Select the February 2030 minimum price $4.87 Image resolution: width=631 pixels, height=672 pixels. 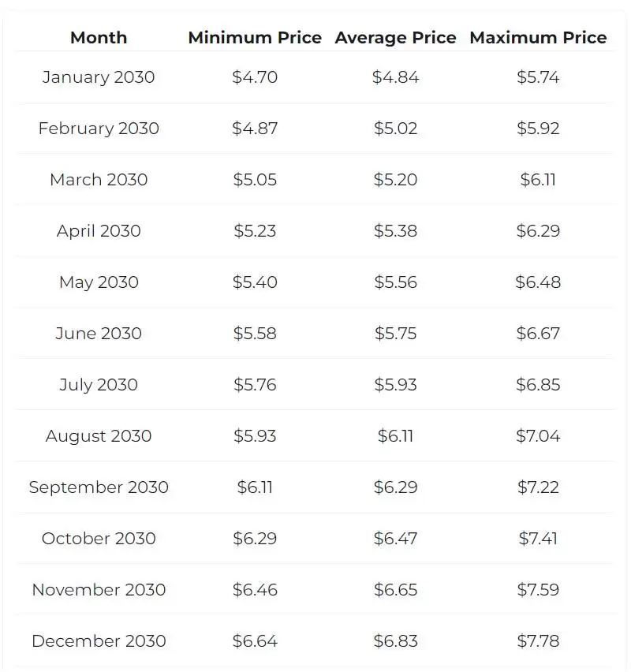pos(255,129)
